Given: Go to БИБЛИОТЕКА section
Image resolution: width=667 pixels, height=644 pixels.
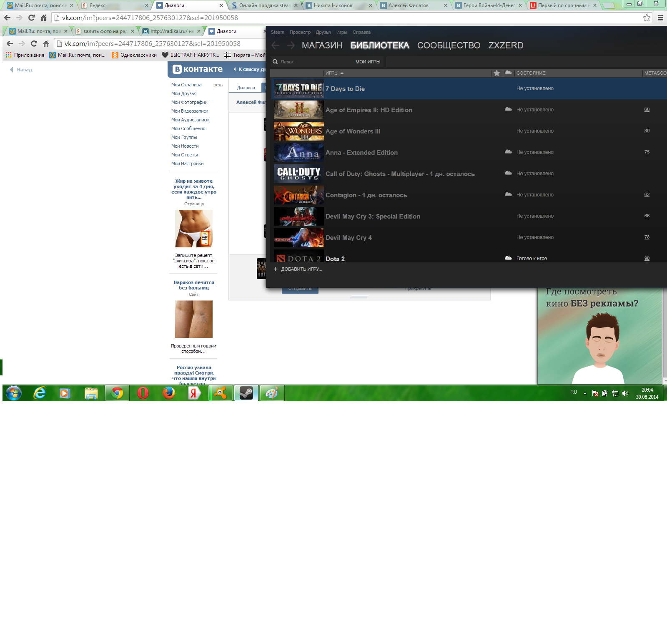Looking at the screenshot, I should click(x=380, y=45).
